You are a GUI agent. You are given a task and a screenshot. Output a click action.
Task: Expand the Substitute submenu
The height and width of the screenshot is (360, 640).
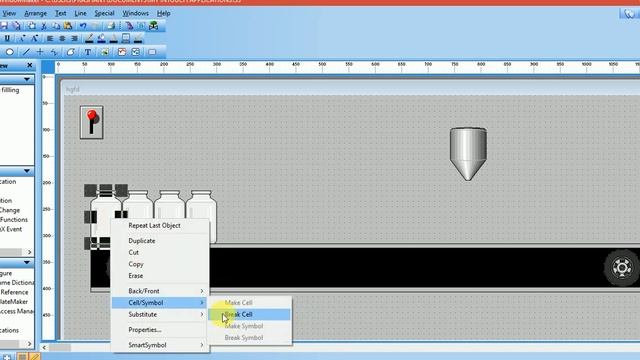pos(160,314)
